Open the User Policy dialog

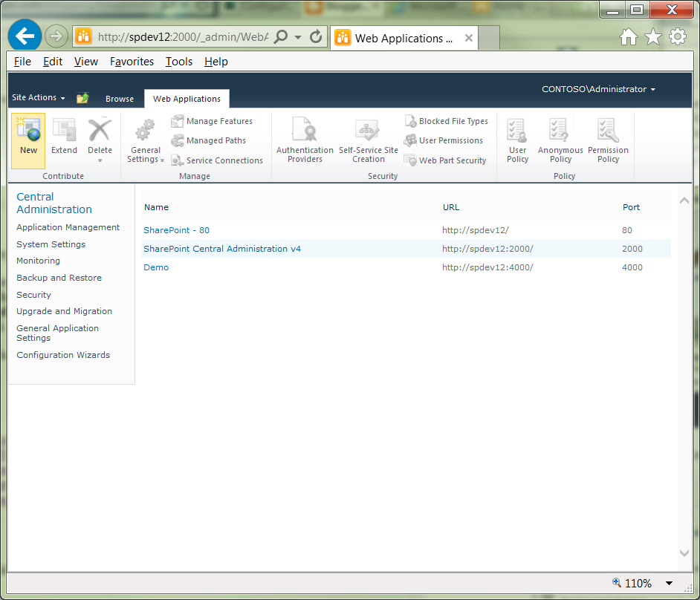pyautogui.click(x=517, y=140)
